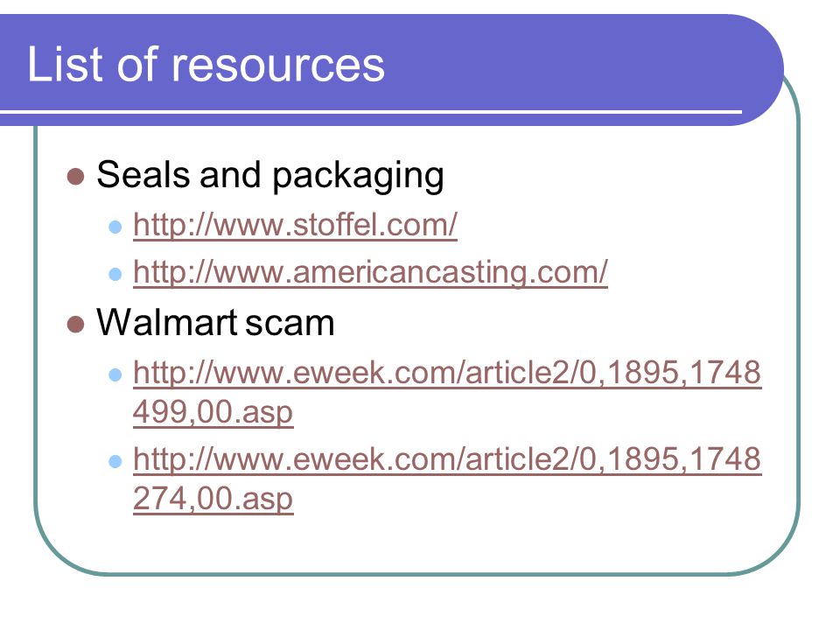This screenshot has height=630, width=840.
Task: Click the white underline beneath the title
Action: [x=371, y=112]
